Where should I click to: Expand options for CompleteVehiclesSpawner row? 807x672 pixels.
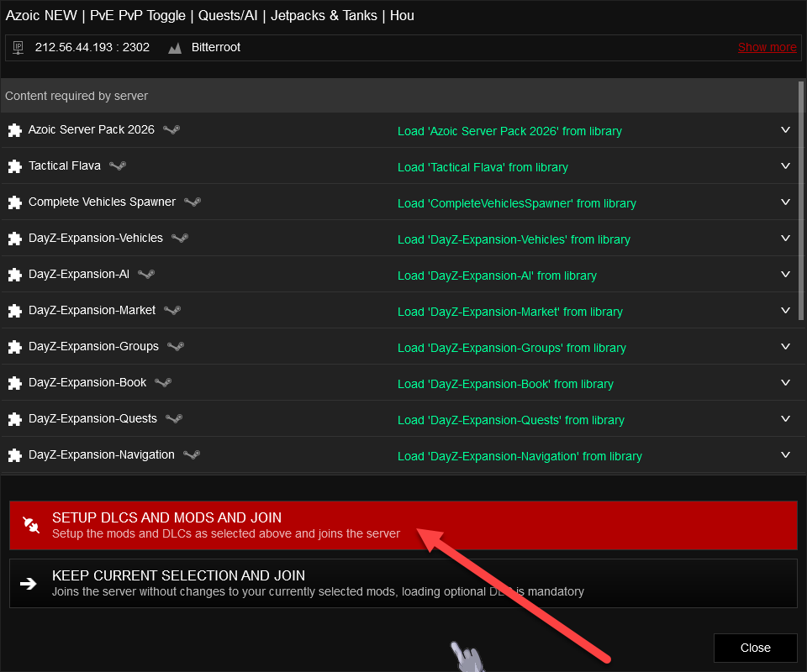click(x=785, y=202)
